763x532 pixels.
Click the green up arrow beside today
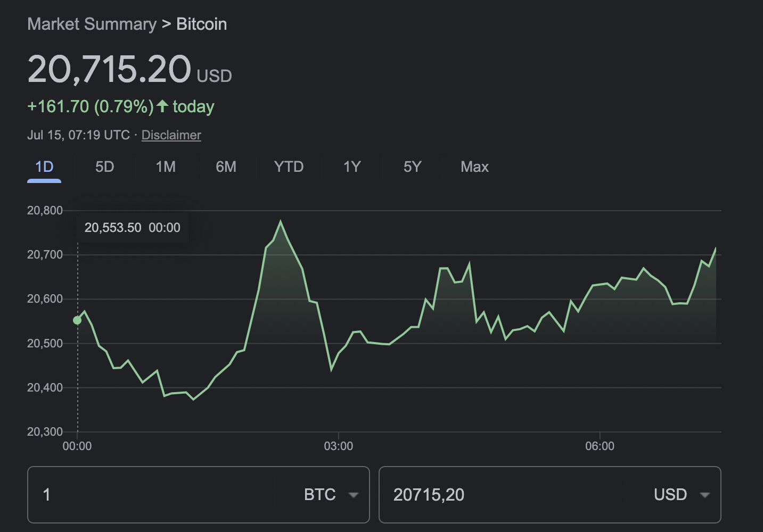pos(162,106)
